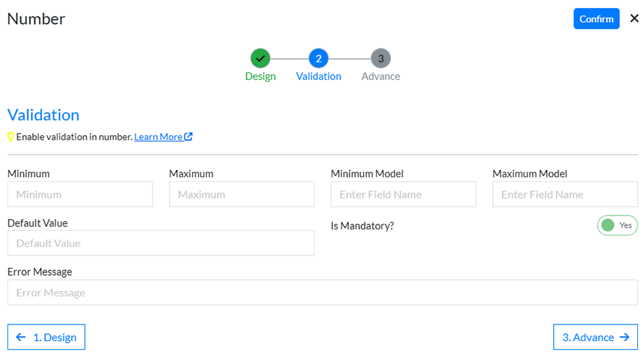Click the Maximum Model field name input
This screenshot has height=360, width=644.
[x=565, y=194]
